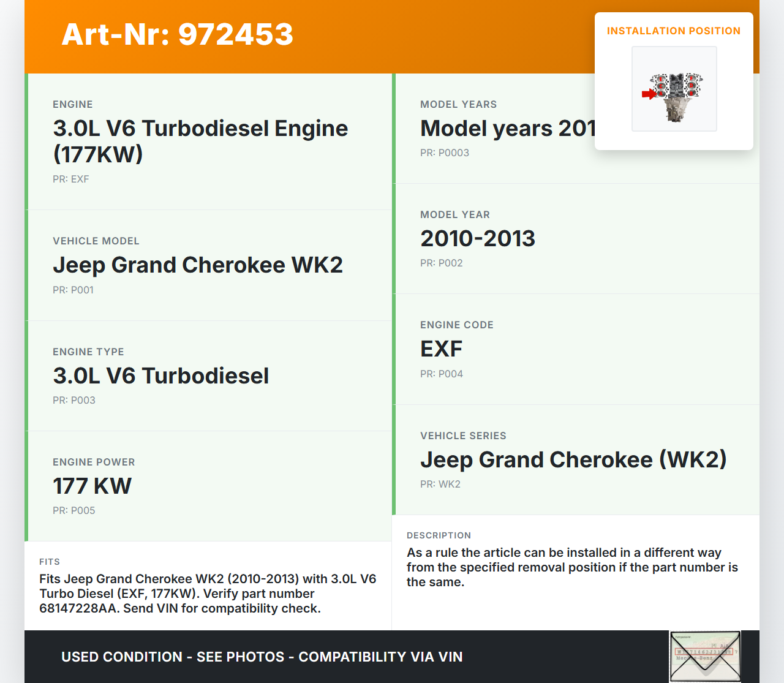Click the USED CONDITION footer banner text
Viewport: 784px width, 683px height.
coord(262,657)
